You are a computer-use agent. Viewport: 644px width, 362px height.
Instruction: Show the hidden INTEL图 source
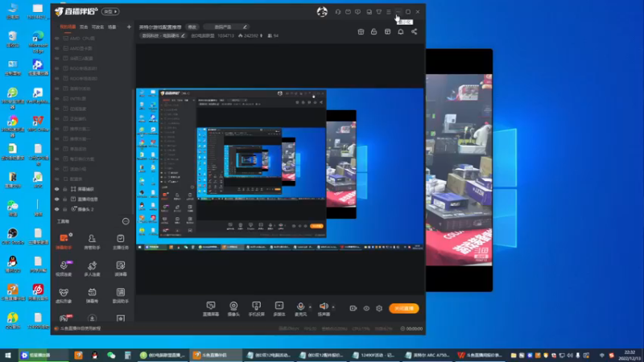point(57,98)
